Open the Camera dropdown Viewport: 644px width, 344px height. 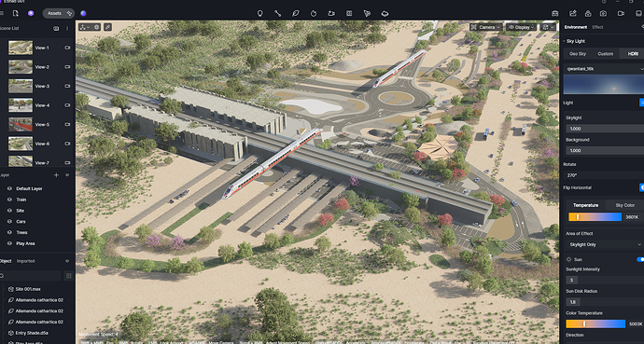[486, 27]
